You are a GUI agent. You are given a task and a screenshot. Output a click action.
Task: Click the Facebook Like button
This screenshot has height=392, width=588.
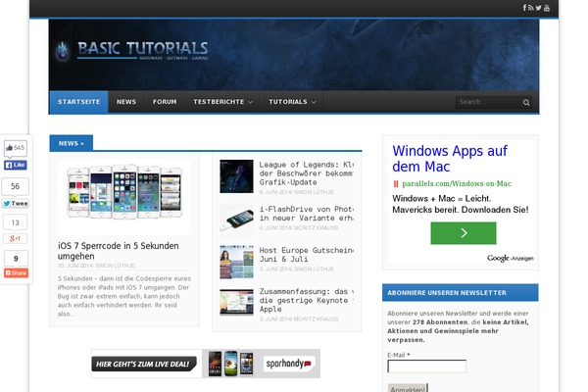(x=16, y=165)
